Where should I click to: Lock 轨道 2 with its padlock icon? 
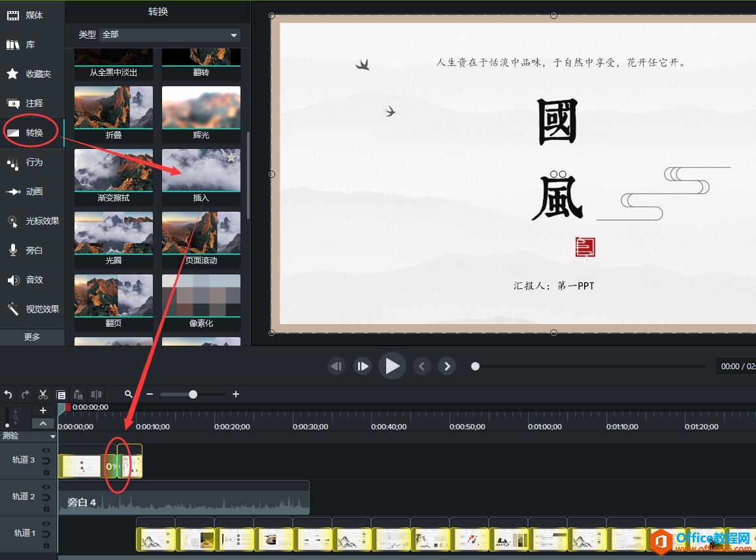[46, 508]
